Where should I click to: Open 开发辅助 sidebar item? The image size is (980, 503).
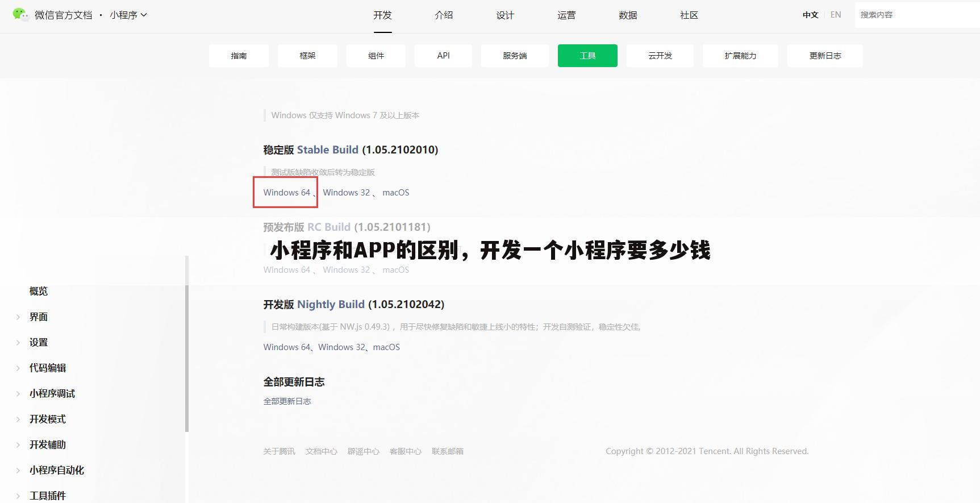tap(48, 445)
